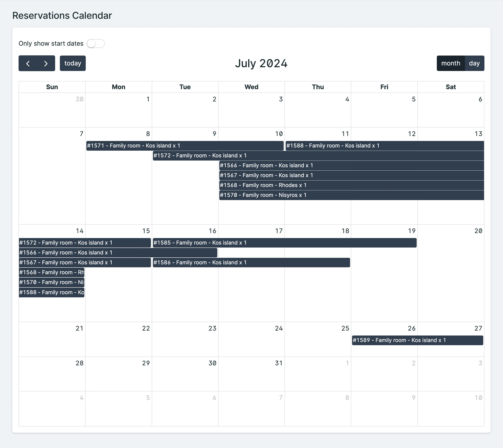Select the July 2024 title

pyautogui.click(x=261, y=63)
